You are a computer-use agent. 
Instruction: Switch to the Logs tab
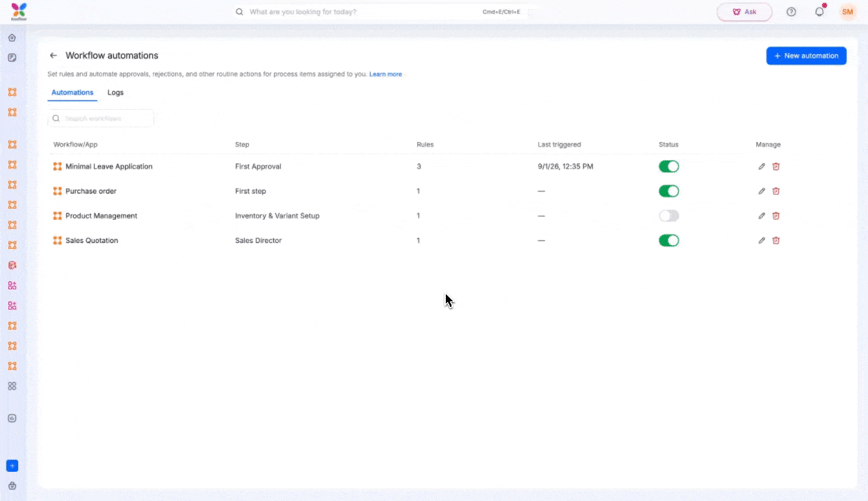point(115,93)
